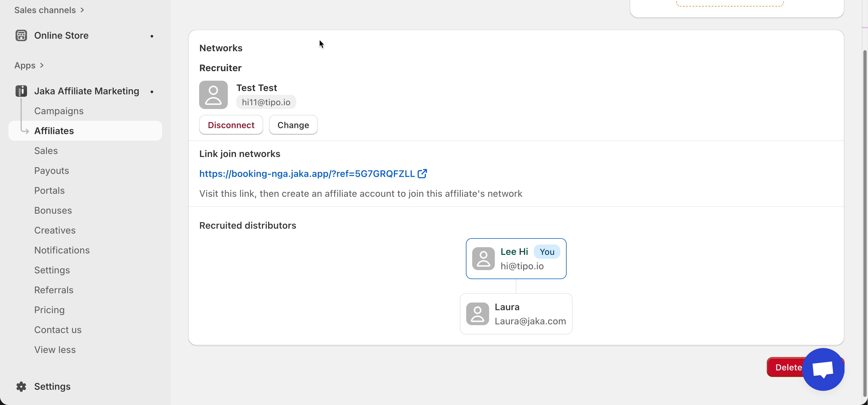The width and height of the screenshot is (868, 405).
Task: Click the Online Store shop icon
Action: click(21, 35)
